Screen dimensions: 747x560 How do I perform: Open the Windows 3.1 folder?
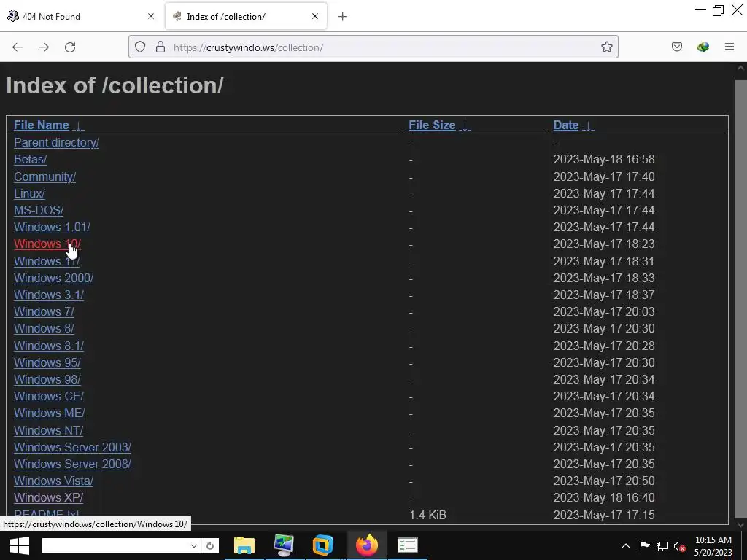pyautogui.click(x=49, y=295)
